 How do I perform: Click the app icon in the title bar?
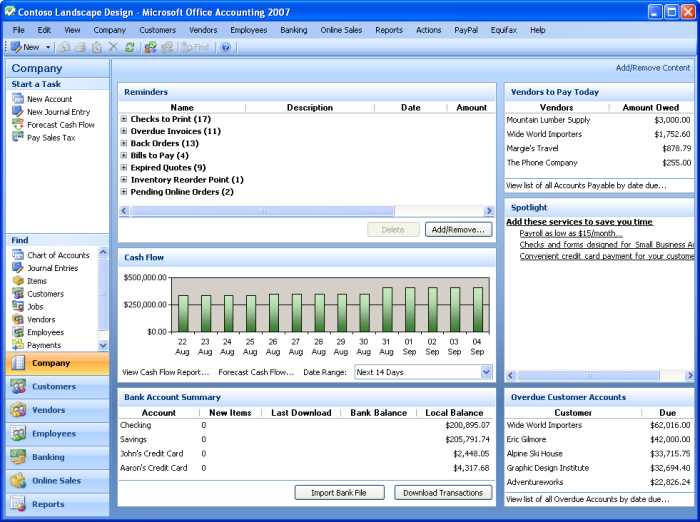tap(9, 12)
